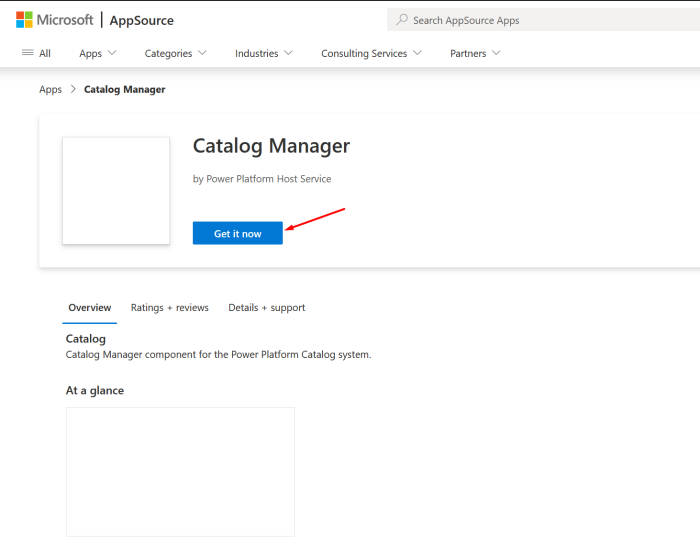Open the All hamburger menu
The height and width of the screenshot is (557, 700).
click(36, 53)
